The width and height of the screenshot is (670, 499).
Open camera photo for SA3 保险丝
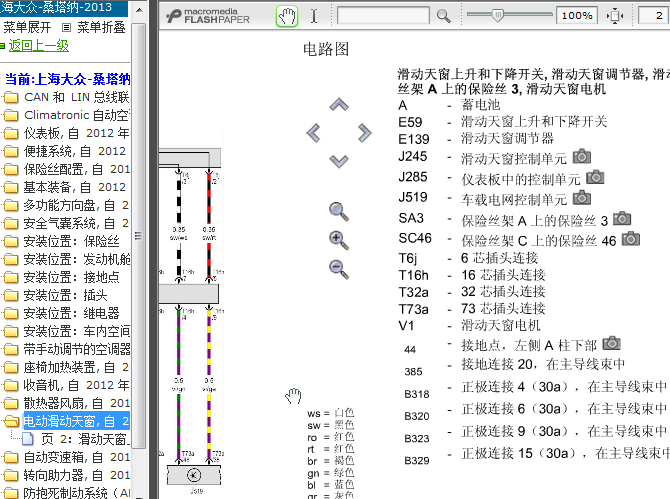click(x=622, y=218)
